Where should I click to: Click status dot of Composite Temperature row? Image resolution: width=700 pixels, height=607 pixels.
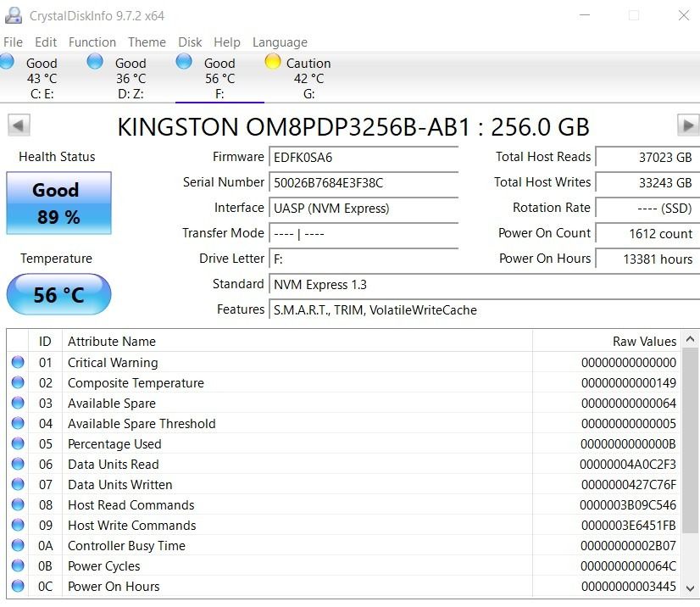[18, 383]
